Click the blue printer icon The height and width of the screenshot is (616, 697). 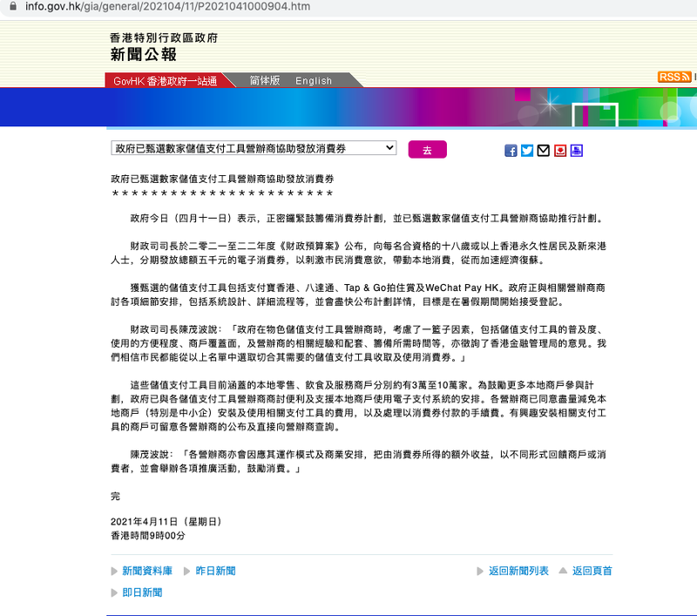click(x=577, y=151)
